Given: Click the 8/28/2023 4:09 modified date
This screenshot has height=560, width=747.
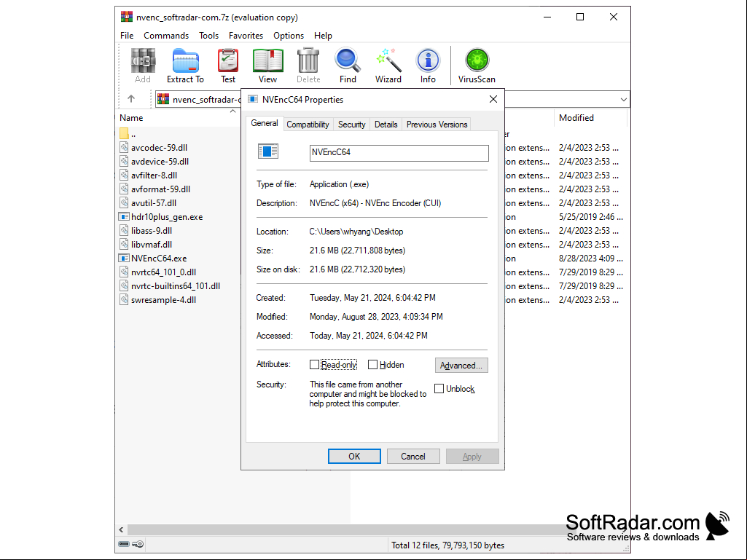Looking at the screenshot, I should 591,258.
